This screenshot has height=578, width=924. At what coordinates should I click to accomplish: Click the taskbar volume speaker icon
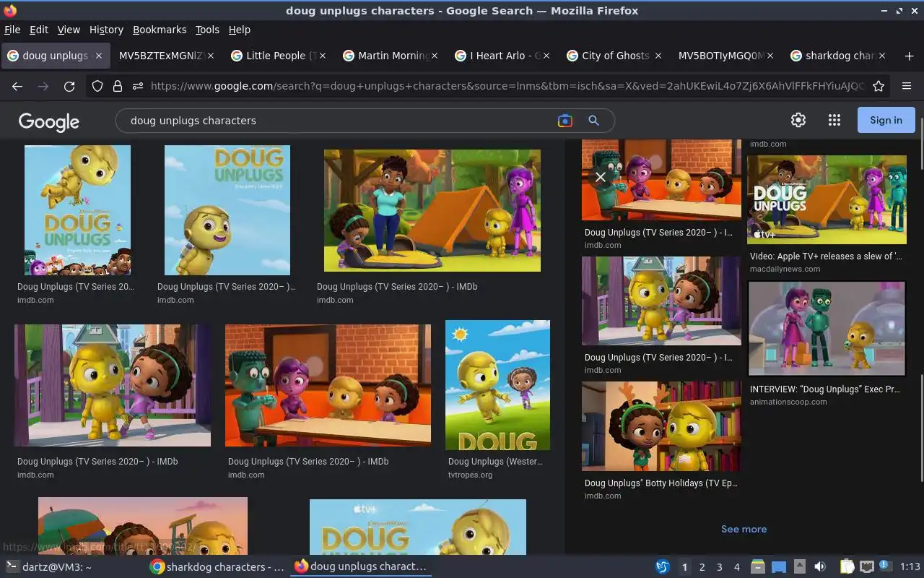pyautogui.click(x=820, y=567)
